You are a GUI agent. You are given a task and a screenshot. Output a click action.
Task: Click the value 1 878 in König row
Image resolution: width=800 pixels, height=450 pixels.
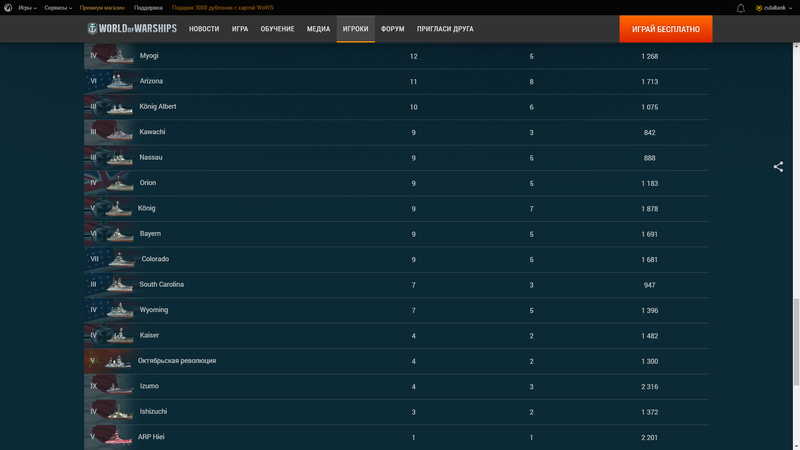[x=649, y=209]
